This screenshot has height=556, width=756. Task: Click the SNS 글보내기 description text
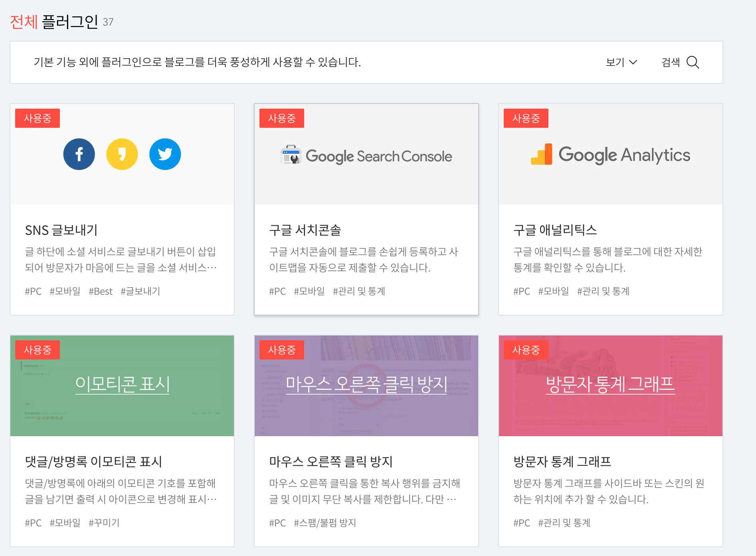pos(121,260)
